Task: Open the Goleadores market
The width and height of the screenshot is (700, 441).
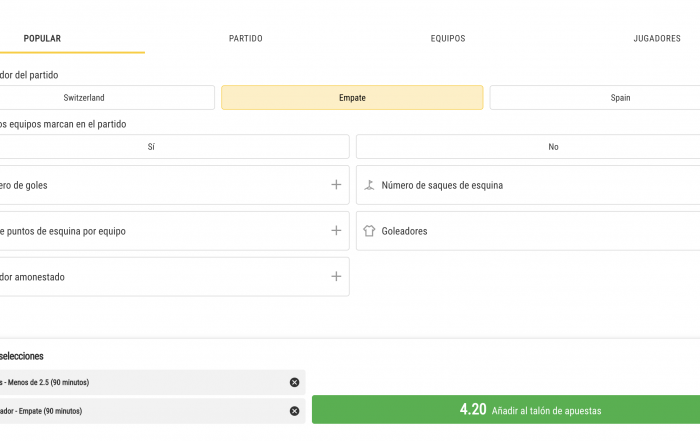Action: coord(528,231)
